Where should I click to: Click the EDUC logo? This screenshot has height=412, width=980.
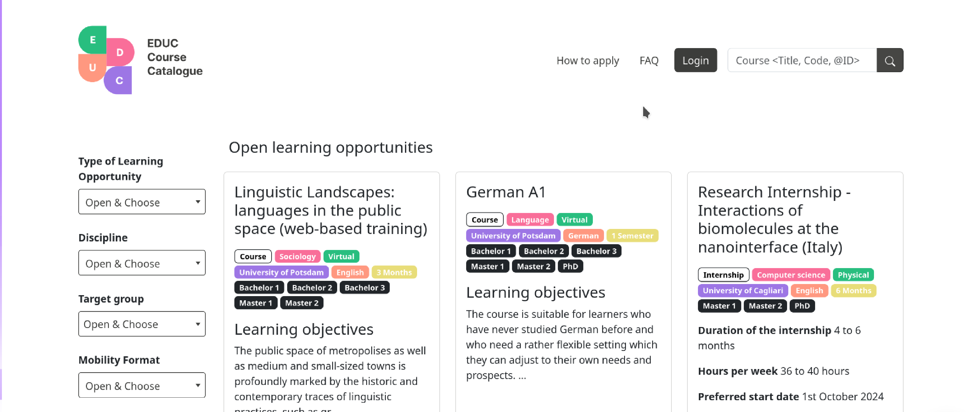click(x=105, y=59)
